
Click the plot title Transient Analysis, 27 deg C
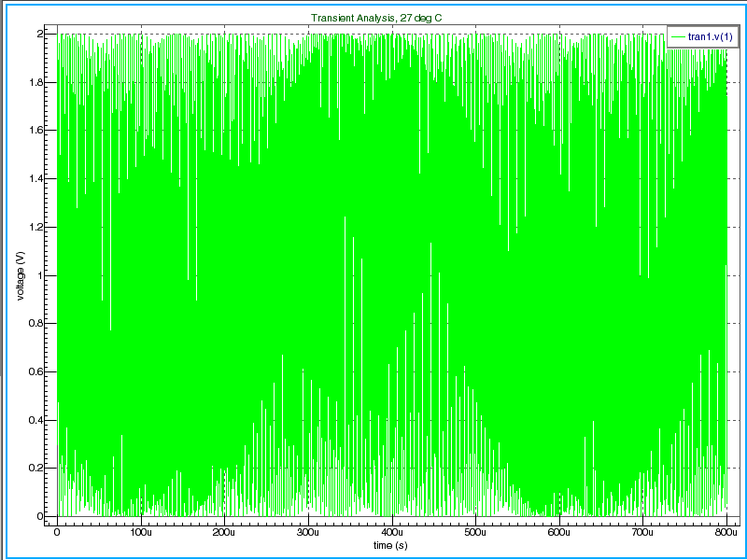376,18
